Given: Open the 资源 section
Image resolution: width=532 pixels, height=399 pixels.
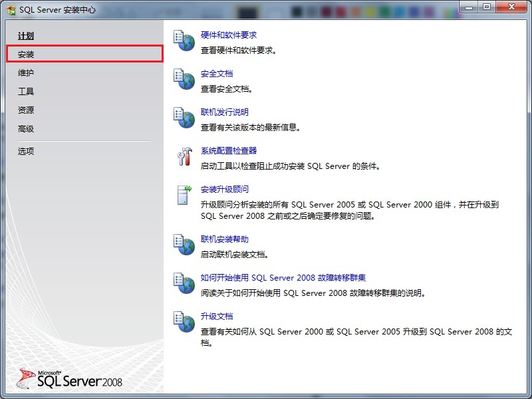Looking at the screenshot, I should coord(25,110).
